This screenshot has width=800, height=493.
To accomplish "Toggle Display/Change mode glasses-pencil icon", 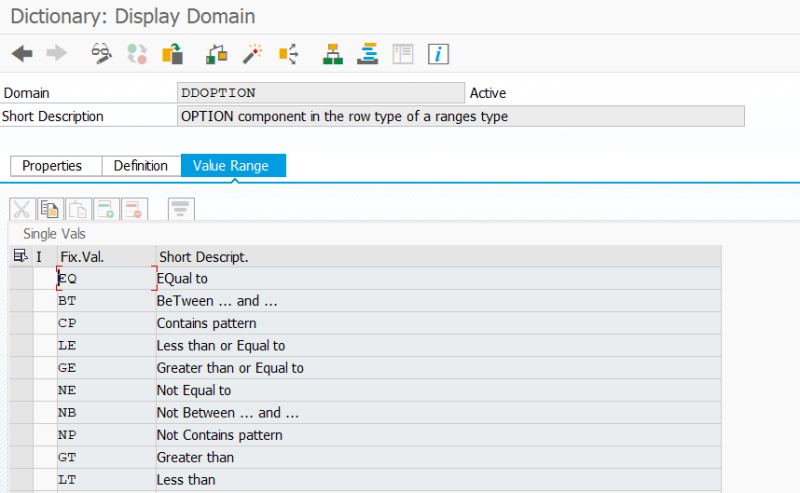I will point(101,54).
